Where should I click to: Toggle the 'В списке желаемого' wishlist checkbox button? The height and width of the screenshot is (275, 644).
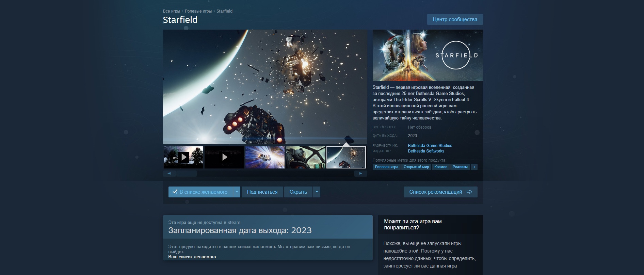click(200, 192)
